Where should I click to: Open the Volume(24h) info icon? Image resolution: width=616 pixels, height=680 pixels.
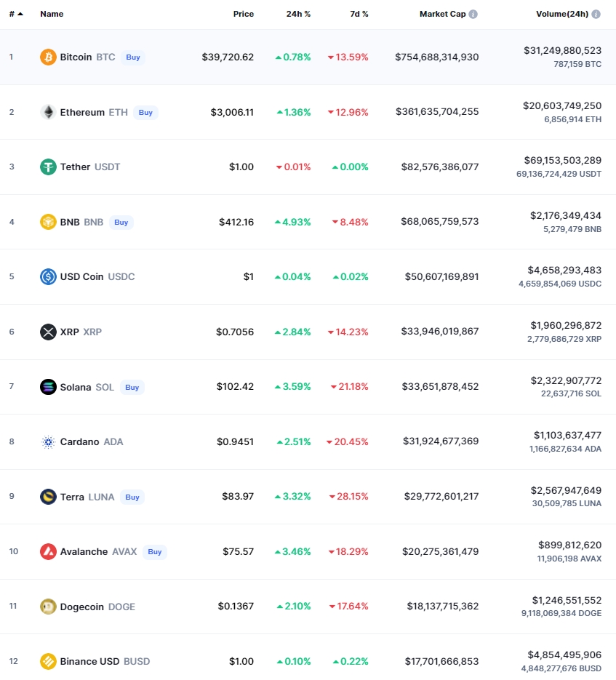[x=596, y=14]
